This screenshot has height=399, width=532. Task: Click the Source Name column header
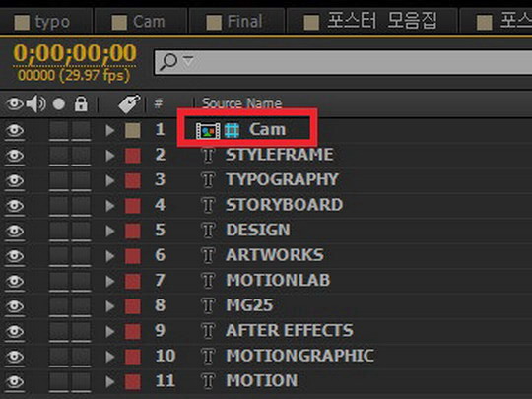point(241,103)
